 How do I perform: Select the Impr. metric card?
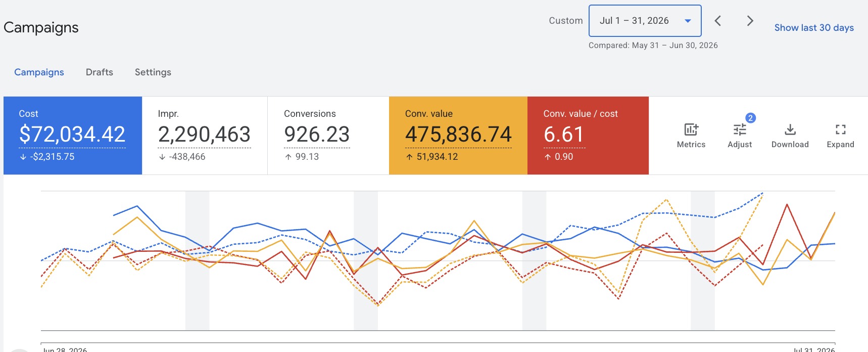coord(205,136)
